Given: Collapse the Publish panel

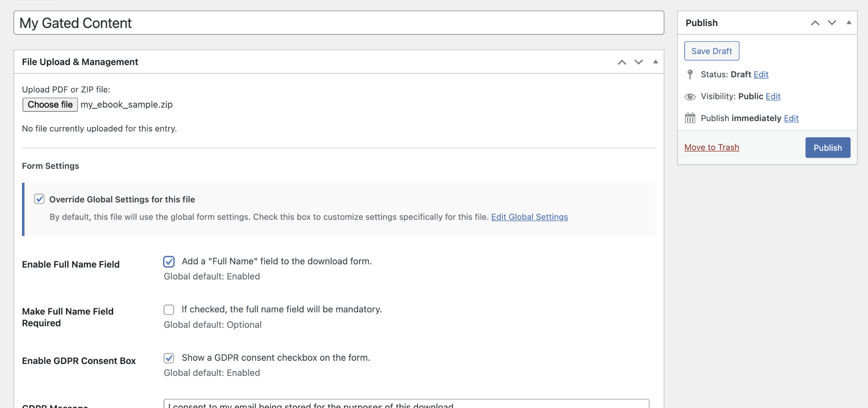Looking at the screenshot, I should (x=849, y=22).
